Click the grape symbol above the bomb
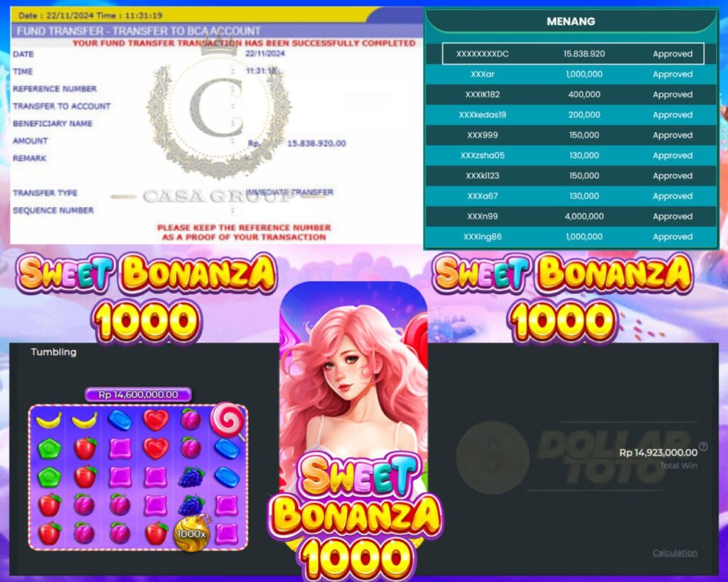Viewport: 728px width, 582px height. 191,505
